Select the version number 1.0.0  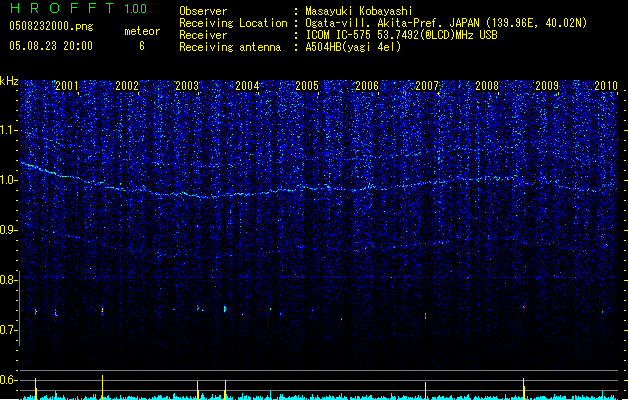pos(136,9)
